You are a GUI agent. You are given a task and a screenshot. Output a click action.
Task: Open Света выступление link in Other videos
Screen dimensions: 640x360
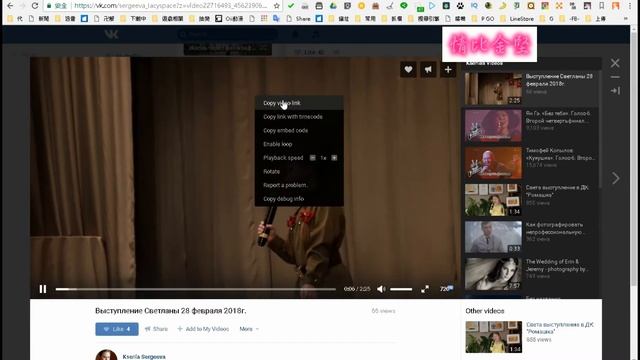(x=560, y=328)
